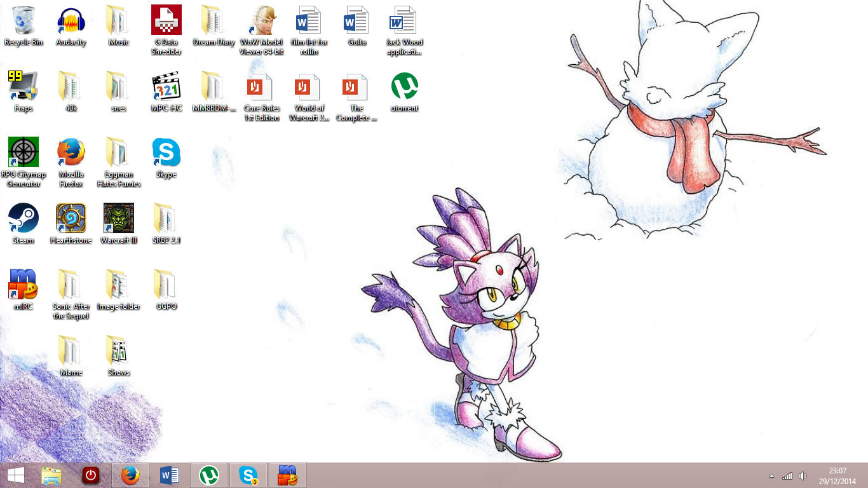Select the World of Warcraft PDF file
The height and width of the screenshot is (488, 868).
(x=309, y=97)
